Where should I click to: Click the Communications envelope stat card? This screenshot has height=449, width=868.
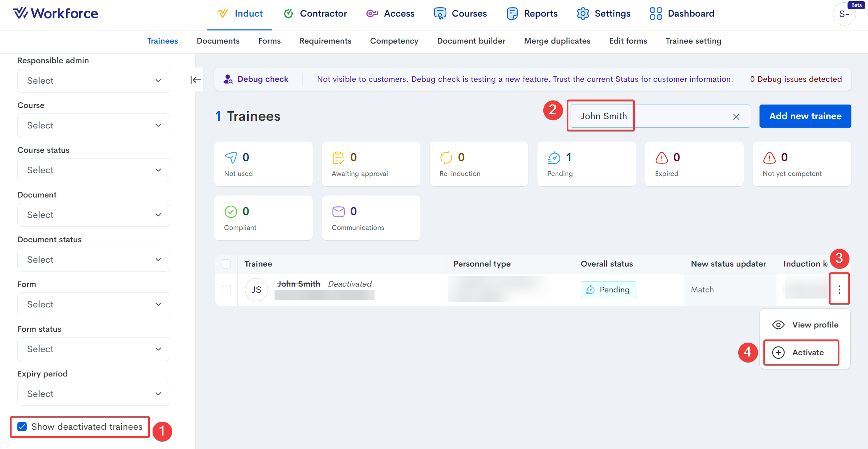(371, 218)
